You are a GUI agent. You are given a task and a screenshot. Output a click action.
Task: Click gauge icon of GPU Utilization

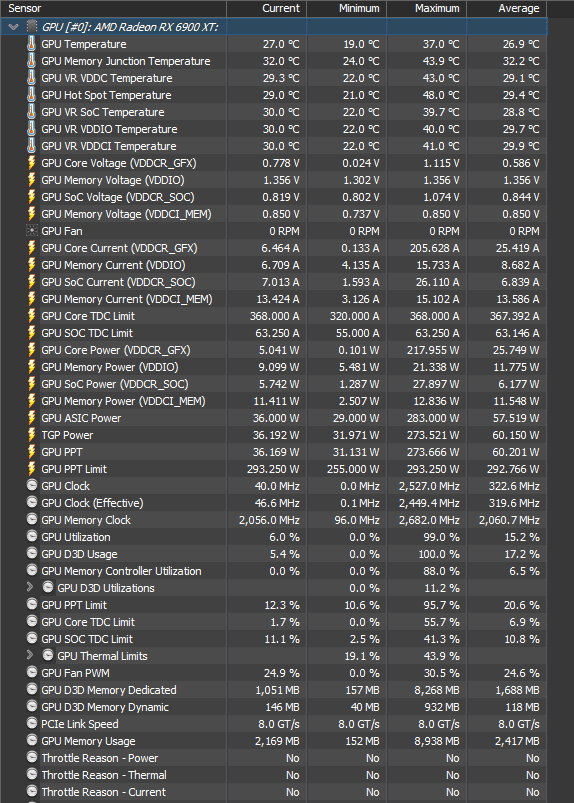click(32, 536)
